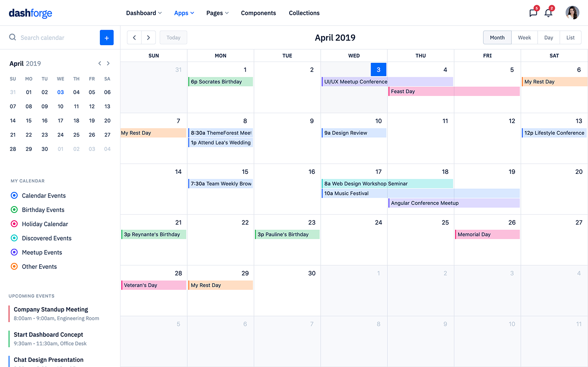The width and height of the screenshot is (588, 367).
Task: Go to previous month in main calendar
Action: coord(134,37)
